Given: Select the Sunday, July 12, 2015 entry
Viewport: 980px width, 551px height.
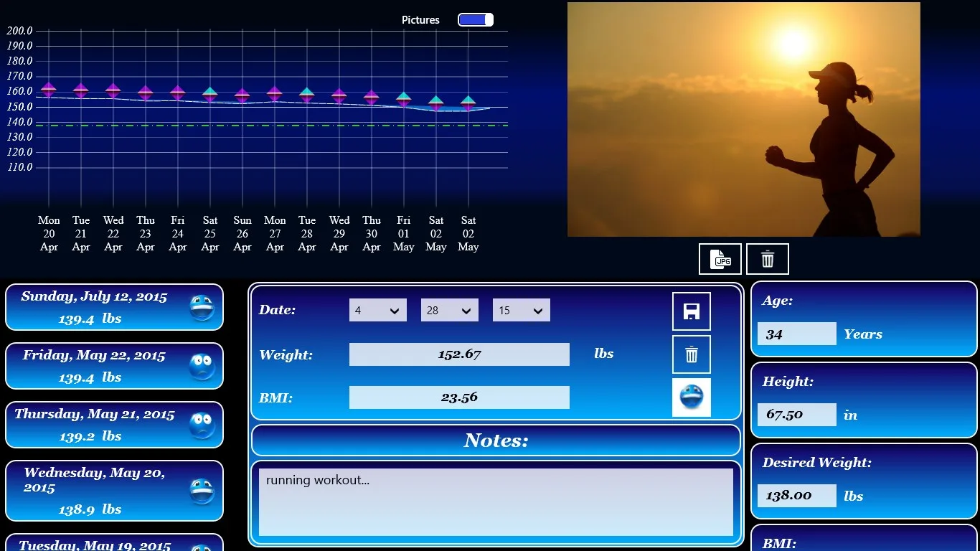Looking at the screenshot, I should click(115, 307).
